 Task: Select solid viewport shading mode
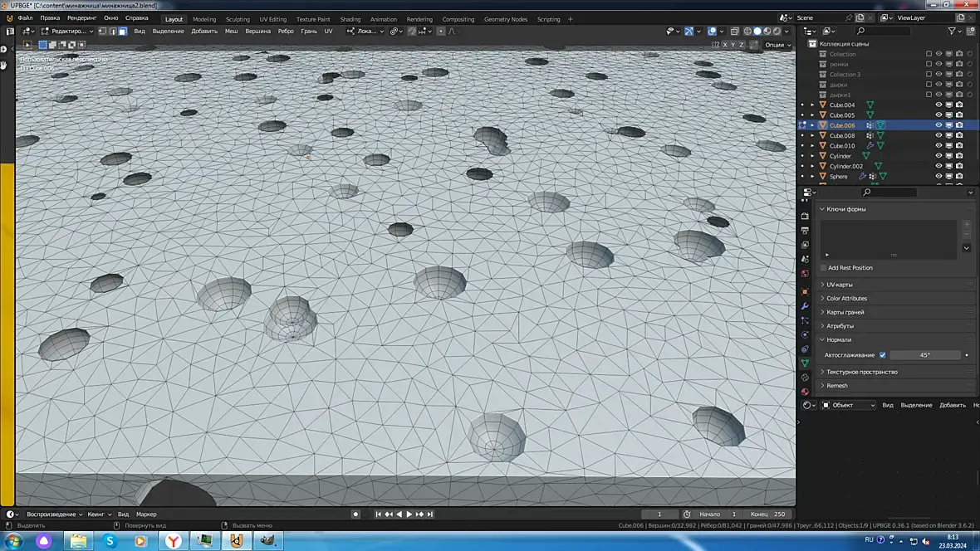pyautogui.click(x=757, y=32)
